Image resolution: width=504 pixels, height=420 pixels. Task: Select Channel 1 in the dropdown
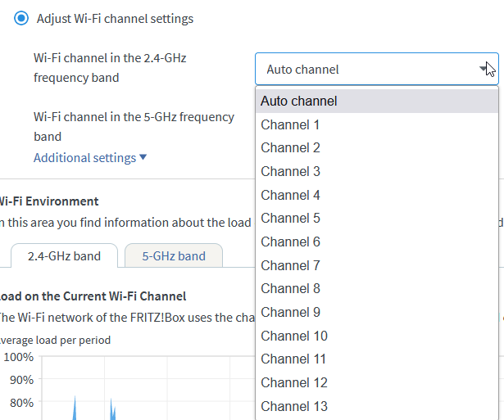click(377, 125)
